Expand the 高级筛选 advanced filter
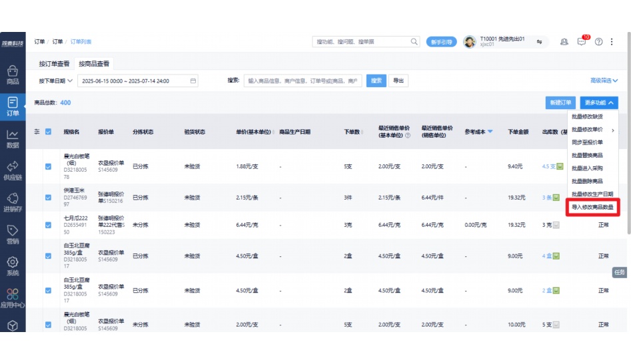The image size is (631, 364). point(604,81)
